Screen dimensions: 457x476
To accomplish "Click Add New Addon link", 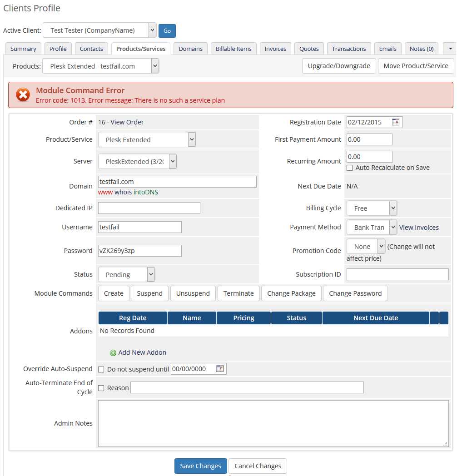I will tap(142, 352).
